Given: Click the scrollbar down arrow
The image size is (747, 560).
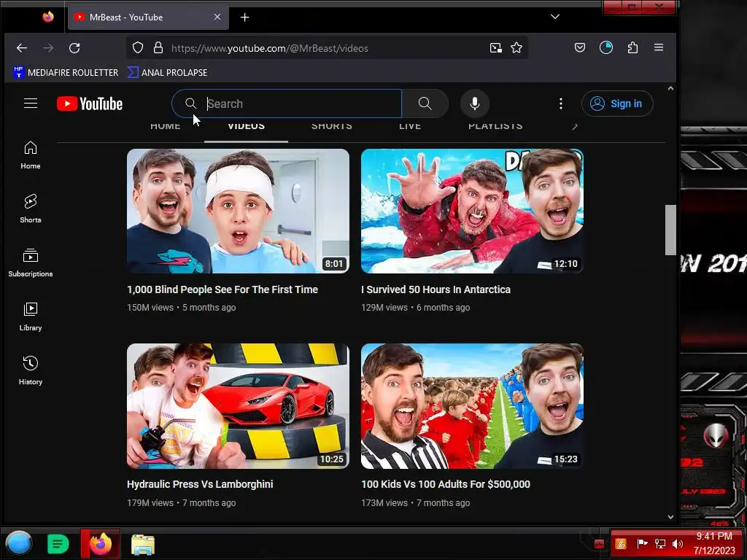Looking at the screenshot, I should click(x=670, y=517).
